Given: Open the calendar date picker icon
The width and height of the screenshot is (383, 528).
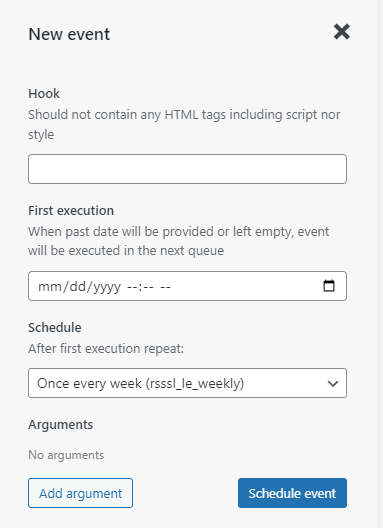Looking at the screenshot, I should (x=329, y=286).
